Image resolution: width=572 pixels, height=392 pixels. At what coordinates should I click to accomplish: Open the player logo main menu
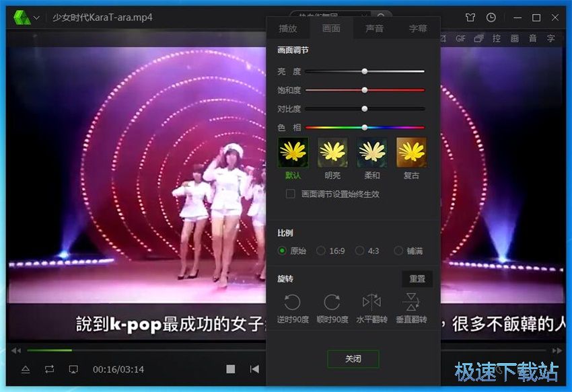click(x=22, y=17)
